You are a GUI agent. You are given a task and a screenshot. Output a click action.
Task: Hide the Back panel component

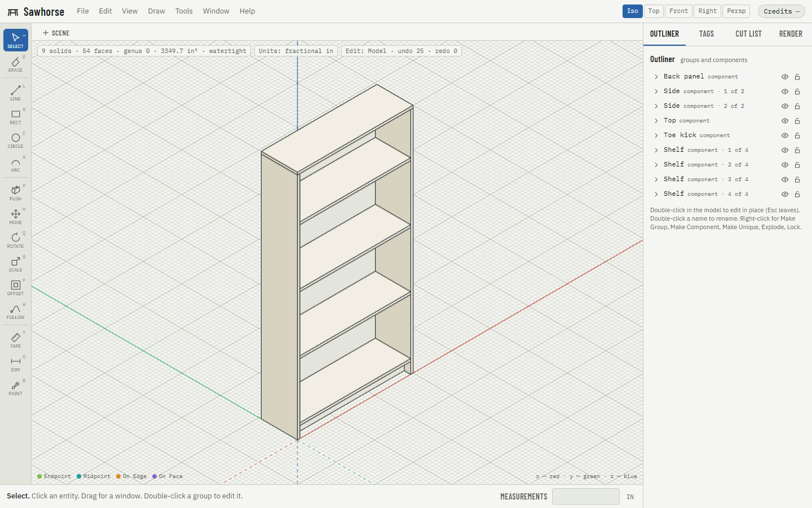click(x=784, y=77)
